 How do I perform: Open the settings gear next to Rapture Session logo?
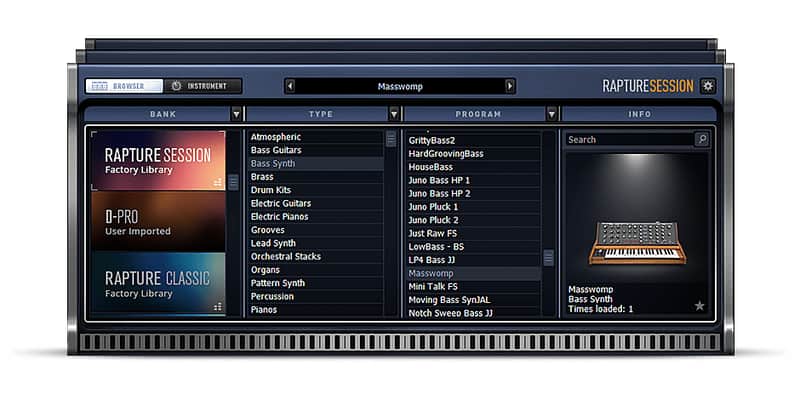point(708,86)
